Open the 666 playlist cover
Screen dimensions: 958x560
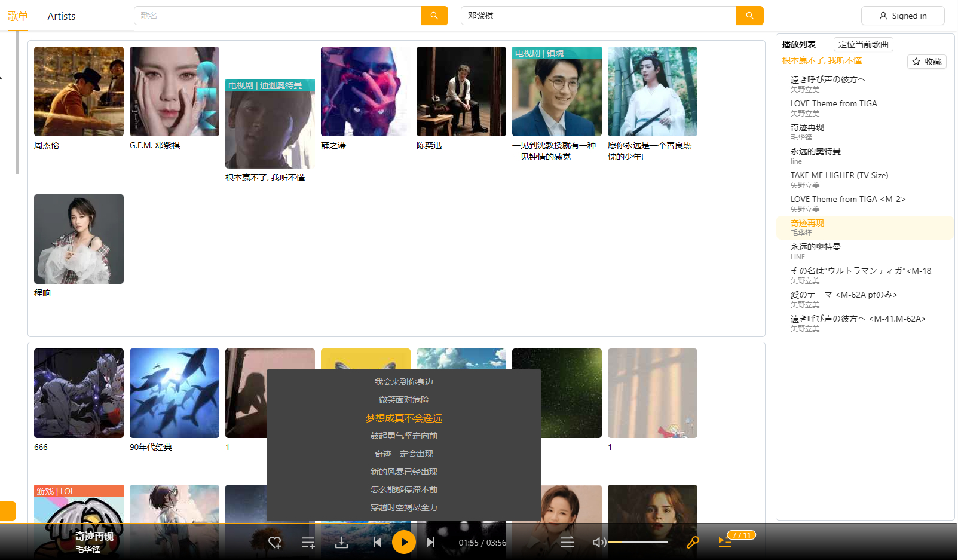tap(79, 393)
